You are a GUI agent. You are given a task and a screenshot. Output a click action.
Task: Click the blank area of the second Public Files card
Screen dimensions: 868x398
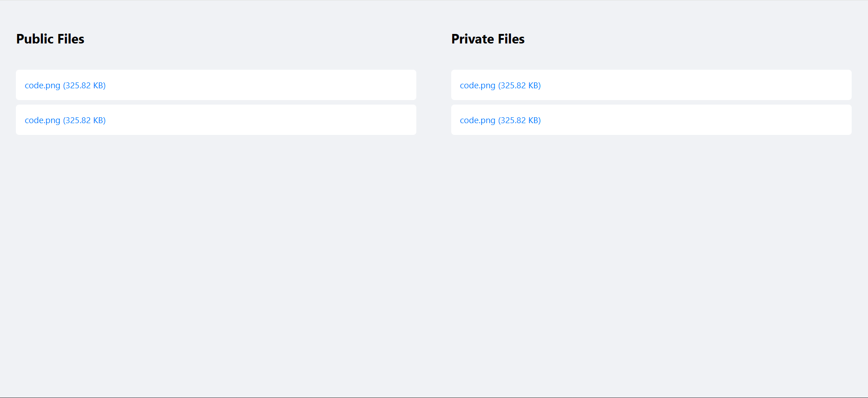[x=272, y=120]
